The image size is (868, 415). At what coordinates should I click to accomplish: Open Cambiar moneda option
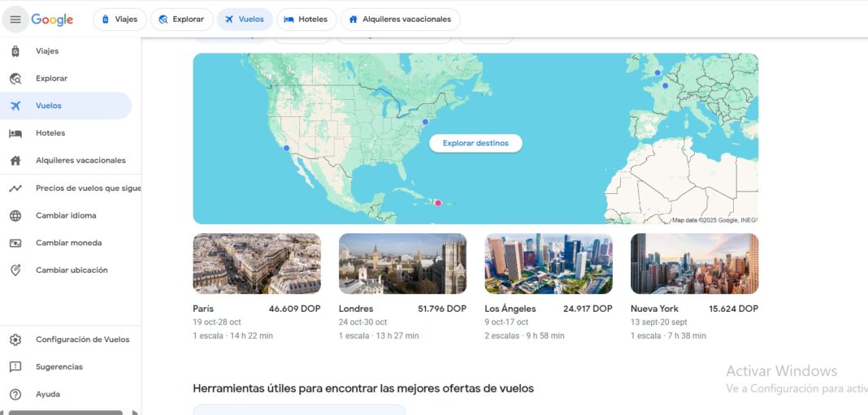[68, 243]
